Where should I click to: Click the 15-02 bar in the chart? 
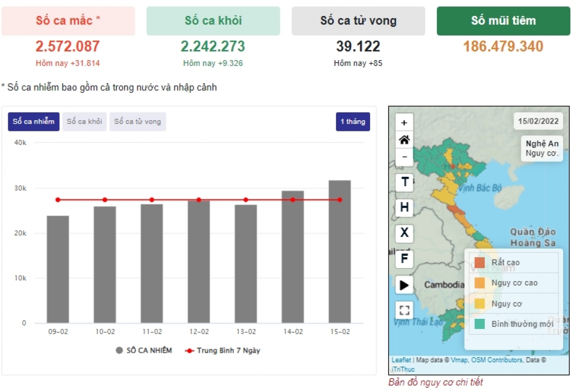[x=339, y=252]
